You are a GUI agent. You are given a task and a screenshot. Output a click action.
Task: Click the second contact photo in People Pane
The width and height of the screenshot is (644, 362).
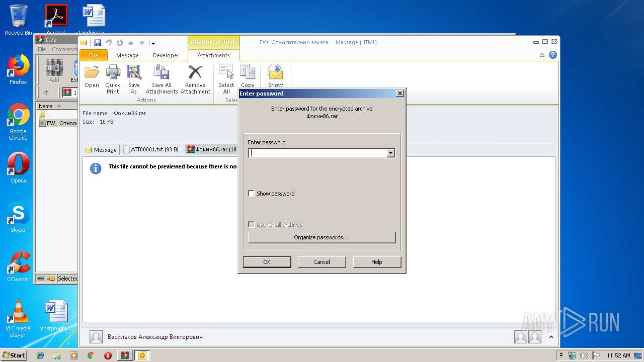tap(534, 337)
